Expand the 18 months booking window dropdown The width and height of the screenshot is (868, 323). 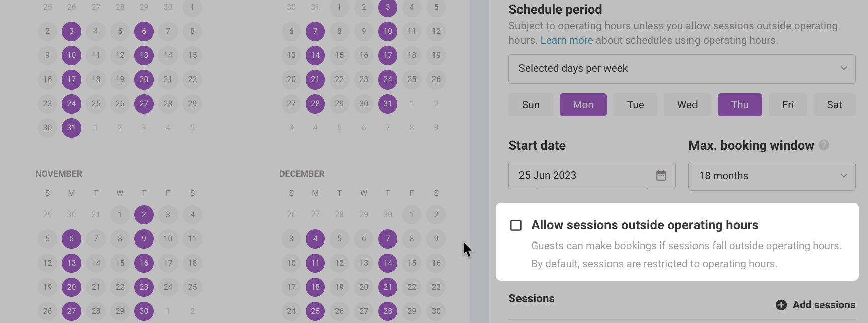772,176
